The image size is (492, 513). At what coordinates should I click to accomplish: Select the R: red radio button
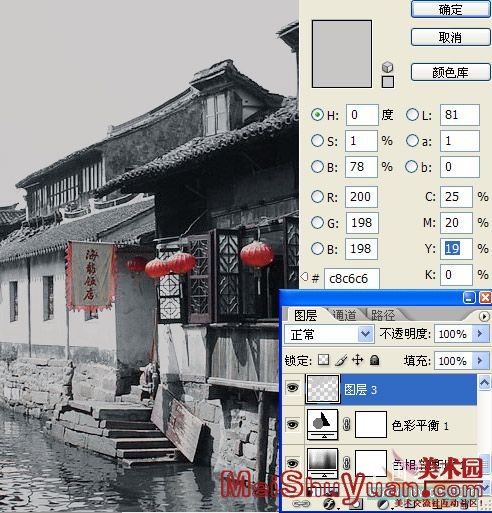[317, 196]
